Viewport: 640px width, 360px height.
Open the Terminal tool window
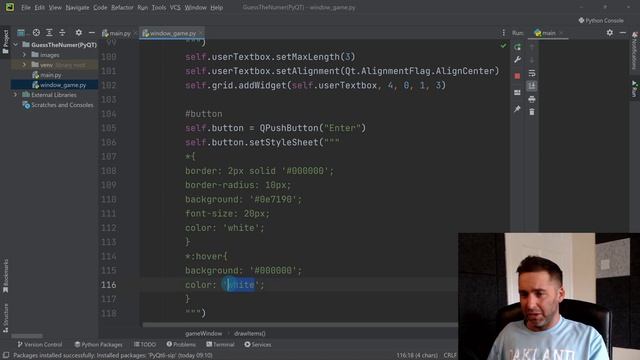coord(220,344)
